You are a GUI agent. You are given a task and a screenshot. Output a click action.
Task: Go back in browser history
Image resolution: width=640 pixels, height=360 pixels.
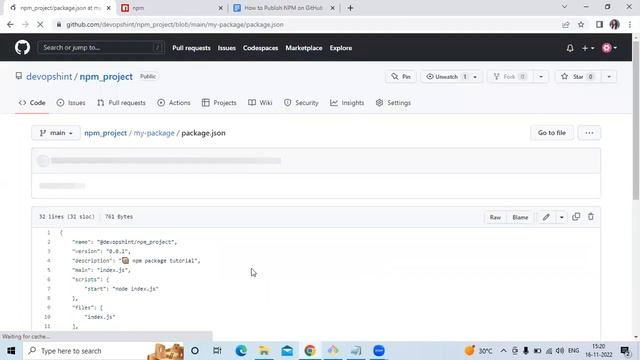(x=10, y=24)
